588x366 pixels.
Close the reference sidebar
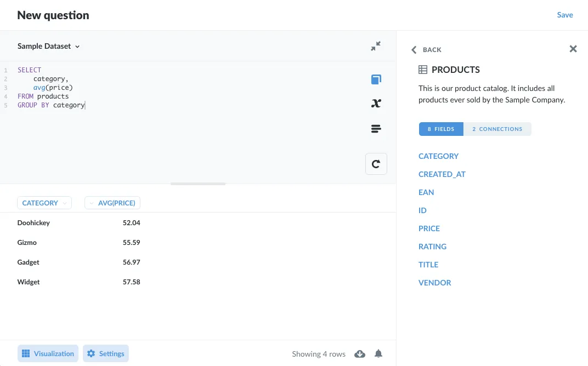pos(573,49)
